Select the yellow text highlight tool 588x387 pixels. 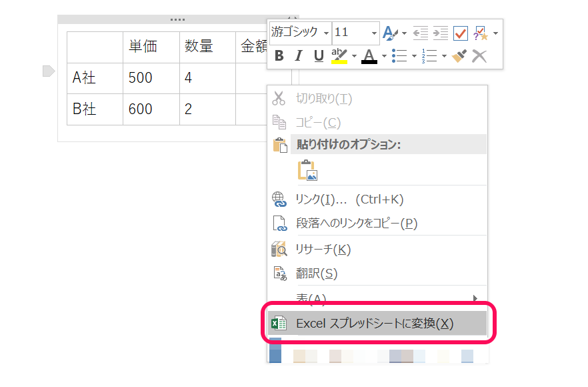point(337,55)
